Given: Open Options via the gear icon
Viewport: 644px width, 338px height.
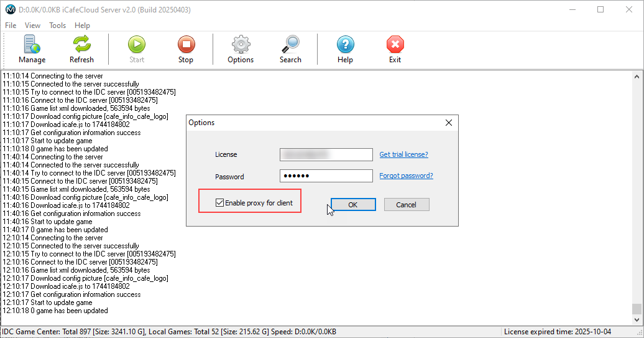Looking at the screenshot, I should tap(241, 45).
